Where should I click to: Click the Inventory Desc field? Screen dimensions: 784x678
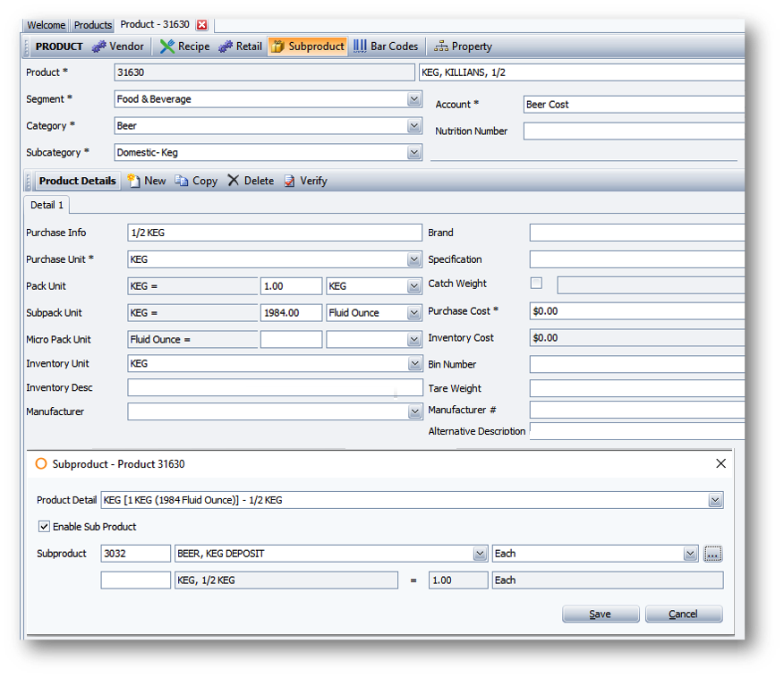coord(275,387)
